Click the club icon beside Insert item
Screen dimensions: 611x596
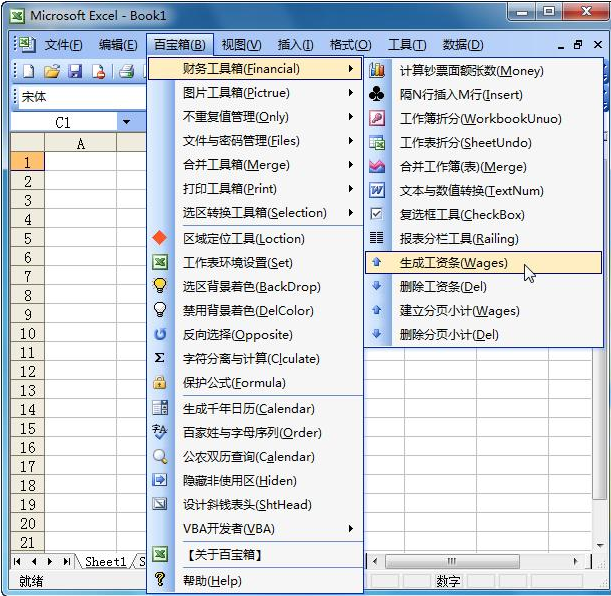click(377, 94)
